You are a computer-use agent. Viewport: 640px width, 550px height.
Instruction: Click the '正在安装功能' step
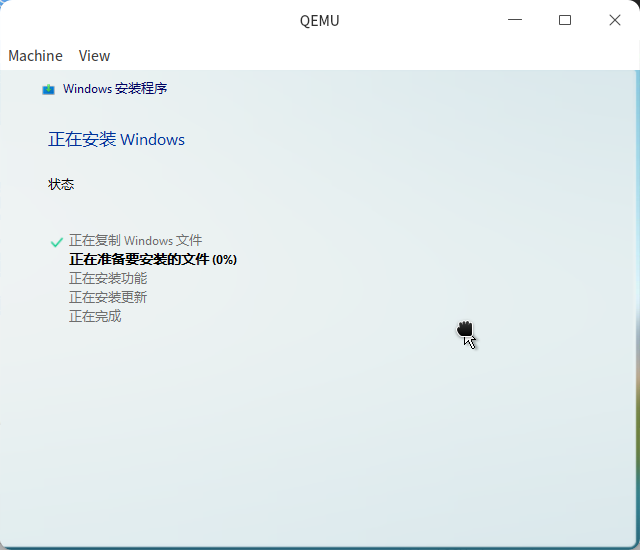(108, 279)
